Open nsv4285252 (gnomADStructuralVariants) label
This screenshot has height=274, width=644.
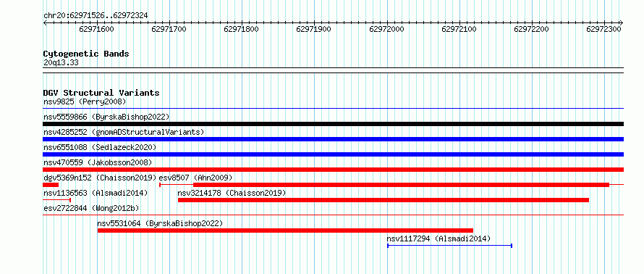coord(124,132)
